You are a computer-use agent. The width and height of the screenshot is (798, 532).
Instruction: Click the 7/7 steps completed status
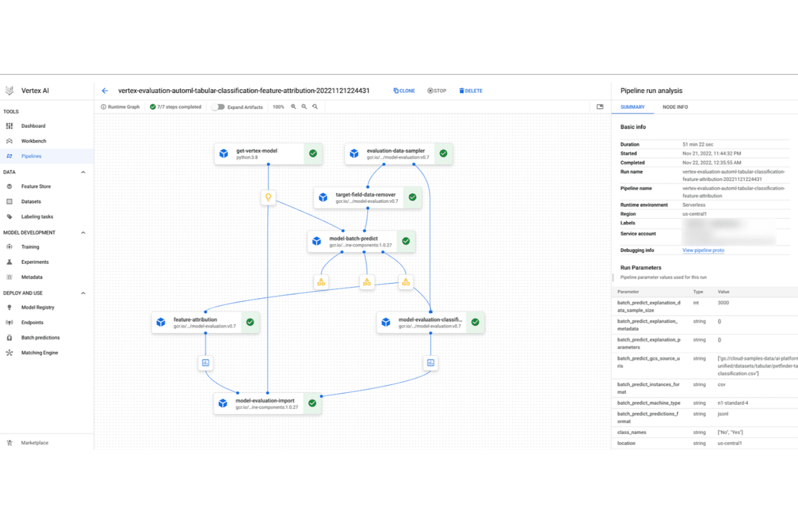tap(175, 107)
